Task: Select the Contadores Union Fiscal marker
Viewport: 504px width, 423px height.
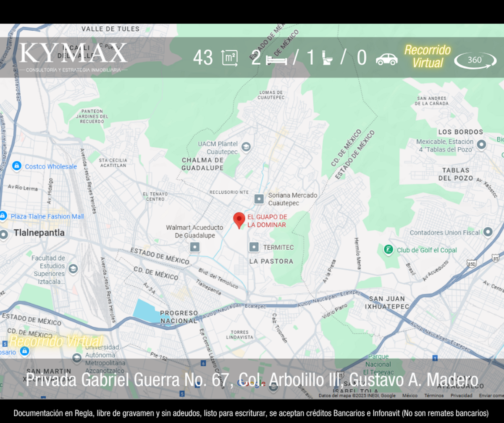Action: (488, 232)
